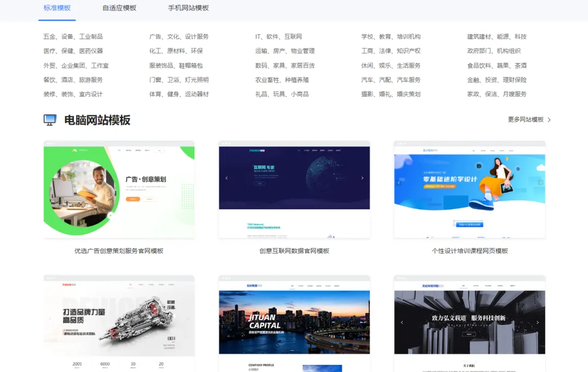
Task: Open the JITUAN CAPITAL template thumbnail
Action: (x=294, y=321)
